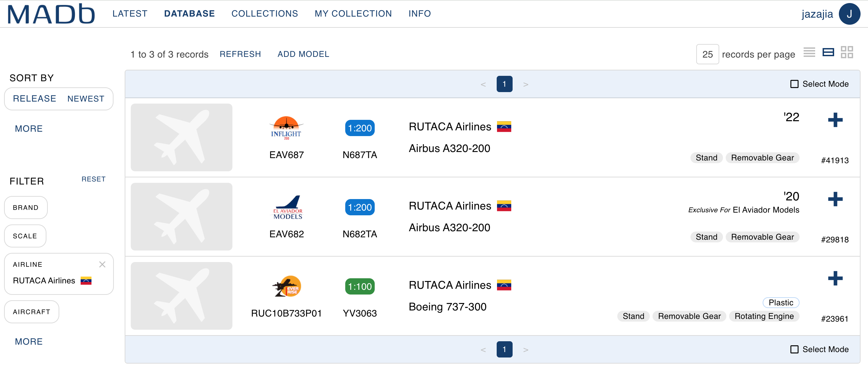Open the Scale filter dropdown
Viewport: 868px width, 369px height.
click(x=25, y=236)
